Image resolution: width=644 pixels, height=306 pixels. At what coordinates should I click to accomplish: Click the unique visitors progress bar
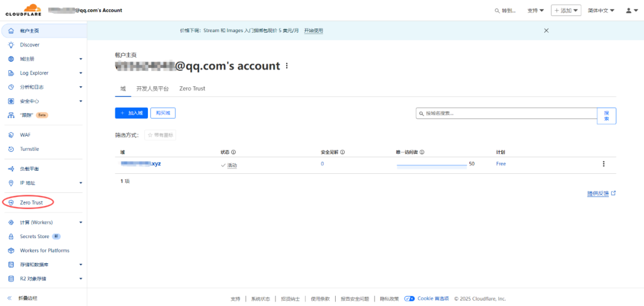432,165
